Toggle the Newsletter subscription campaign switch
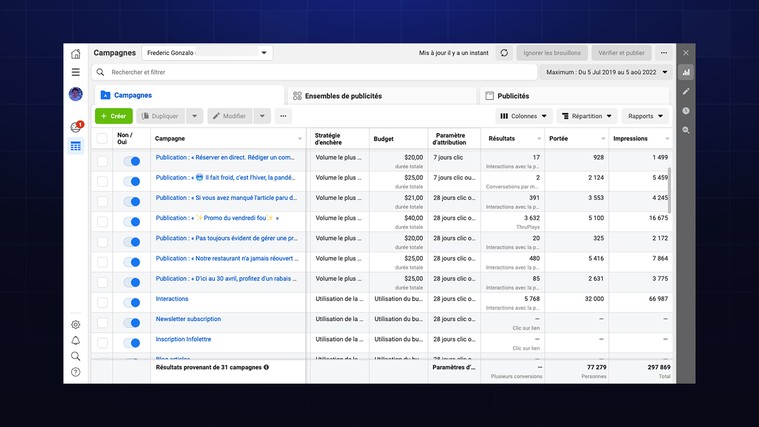 [131, 322]
